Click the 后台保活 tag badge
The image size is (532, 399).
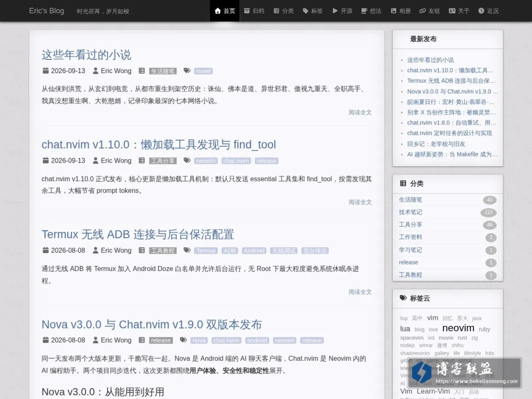(315, 250)
